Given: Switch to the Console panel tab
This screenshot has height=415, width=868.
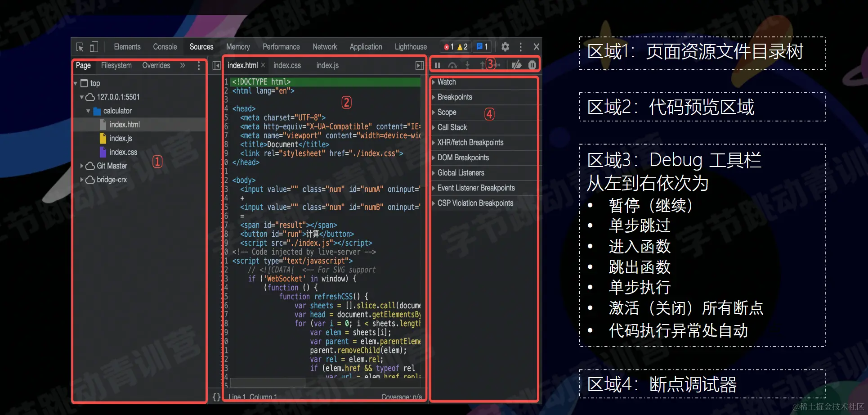Looking at the screenshot, I should tap(165, 47).
